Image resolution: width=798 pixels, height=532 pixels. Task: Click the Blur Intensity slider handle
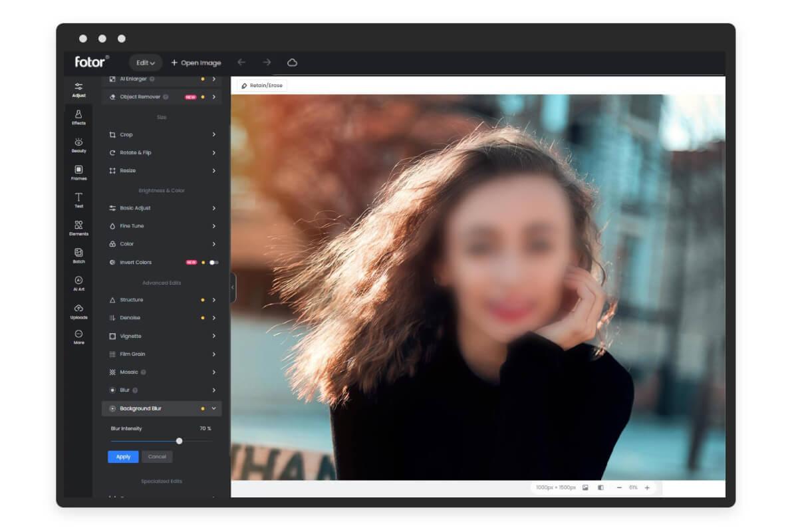tap(179, 441)
